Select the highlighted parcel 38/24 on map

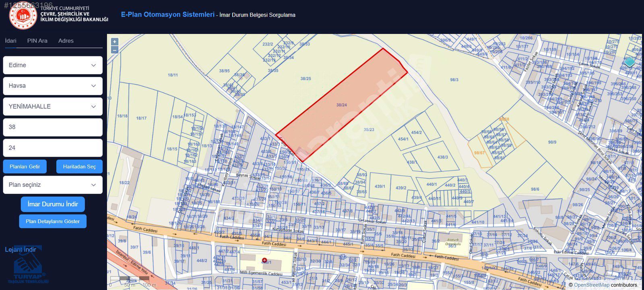[341, 105]
